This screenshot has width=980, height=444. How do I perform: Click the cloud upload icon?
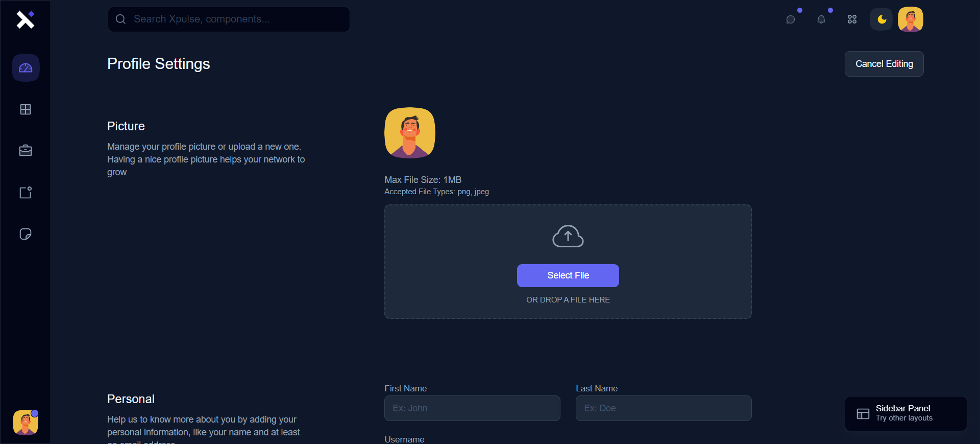point(568,236)
